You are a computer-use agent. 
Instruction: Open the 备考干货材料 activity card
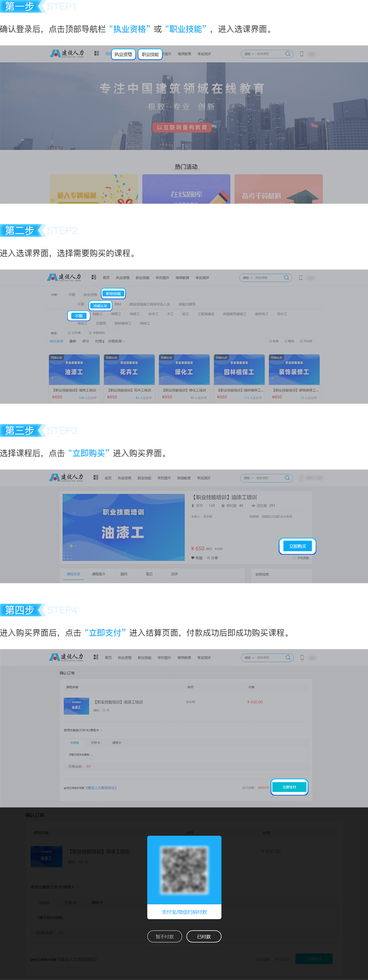pyautogui.click(x=278, y=189)
